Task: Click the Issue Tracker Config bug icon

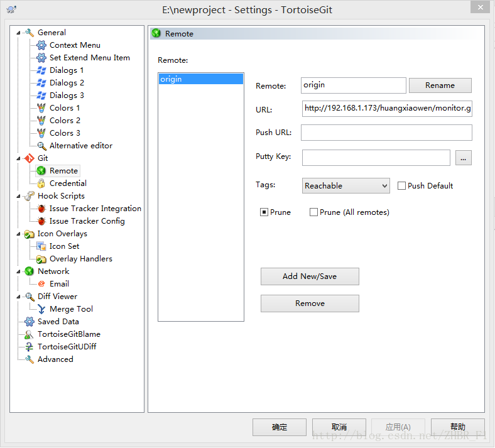Action: (41, 221)
